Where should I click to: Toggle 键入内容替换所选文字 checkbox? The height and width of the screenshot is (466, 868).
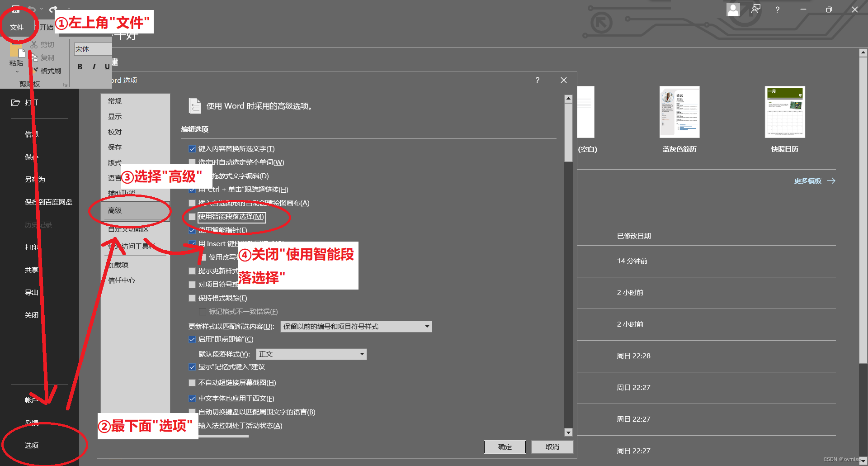click(x=192, y=149)
